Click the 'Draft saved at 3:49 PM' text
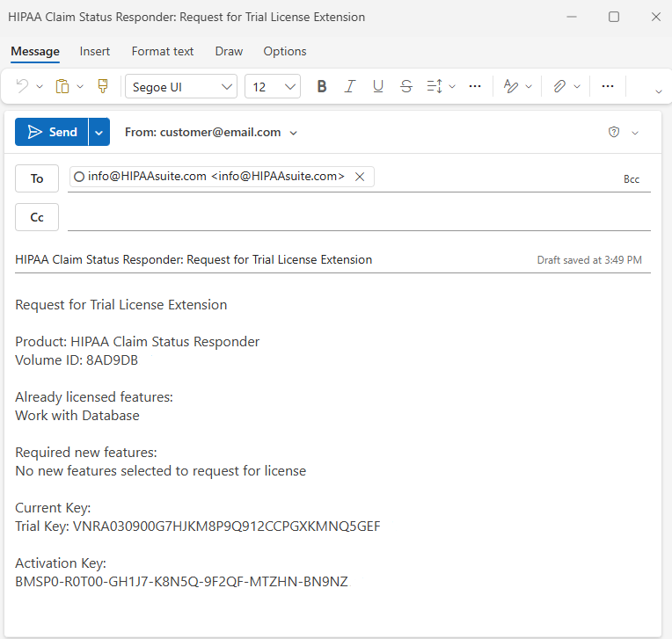This screenshot has width=672, height=639. coord(589,260)
